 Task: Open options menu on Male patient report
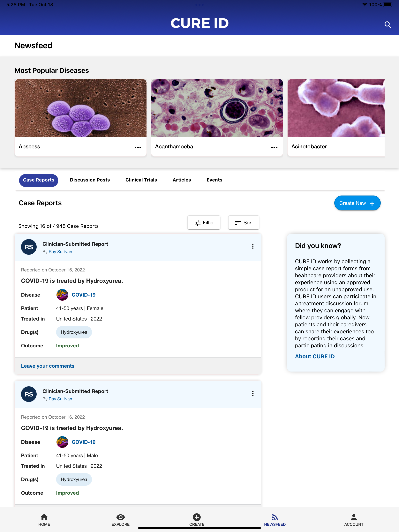(253, 393)
